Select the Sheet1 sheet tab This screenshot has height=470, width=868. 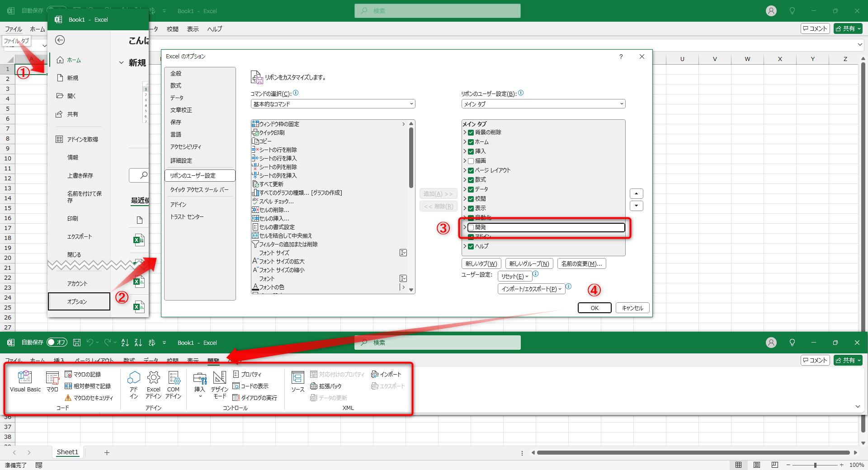(67, 452)
